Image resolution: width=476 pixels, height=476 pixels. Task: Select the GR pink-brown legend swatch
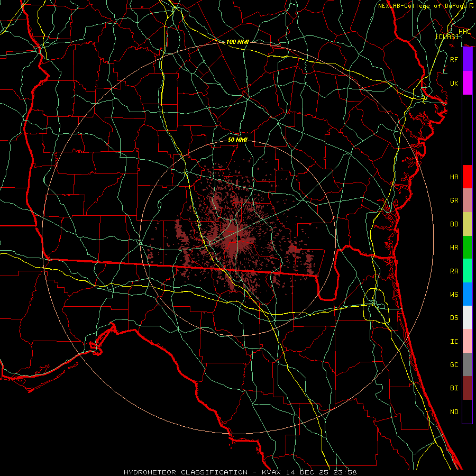[x=467, y=200]
